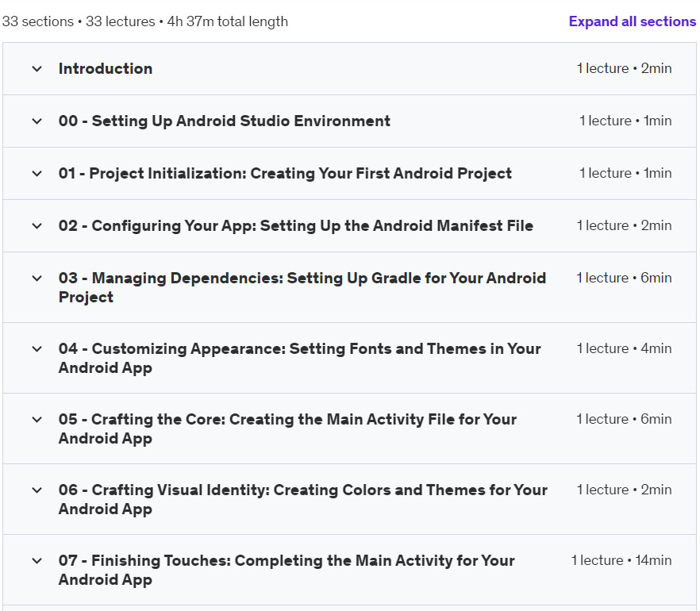Image resolution: width=700 pixels, height=611 pixels.
Task: Select 00 - Setting Up Android Studio Environment title
Action: pyautogui.click(x=225, y=121)
